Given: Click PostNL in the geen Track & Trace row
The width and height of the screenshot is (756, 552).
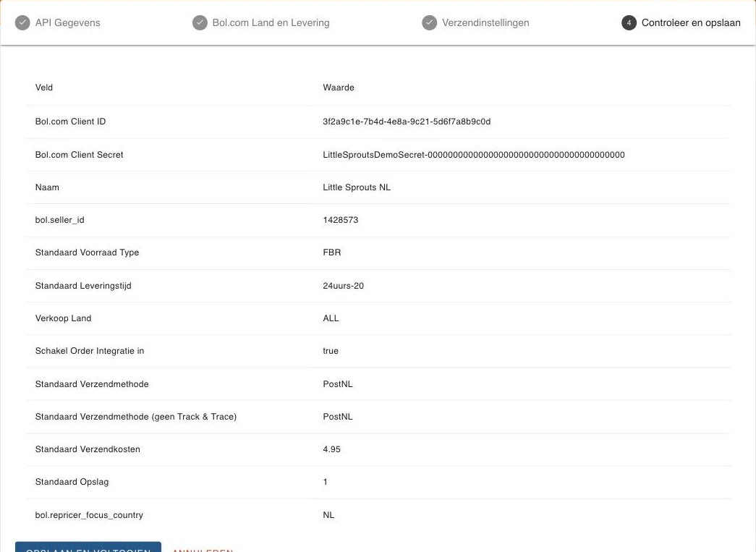Looking at the screenshot, I should [338, 417].
